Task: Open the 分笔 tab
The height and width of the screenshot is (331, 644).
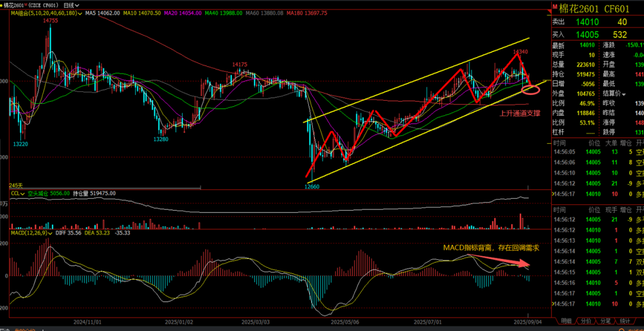Action: tap(605, 320)
